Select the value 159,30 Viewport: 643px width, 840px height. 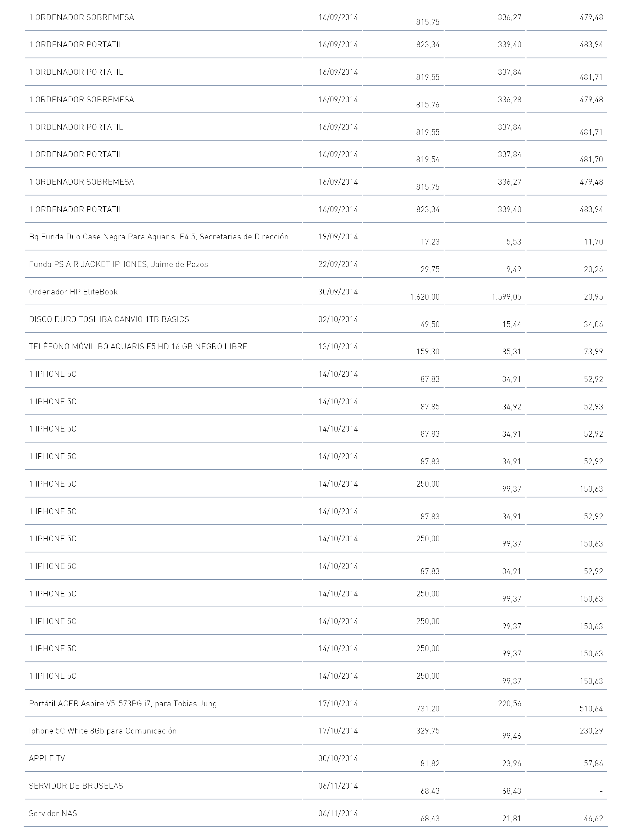[x=428, y=352]
